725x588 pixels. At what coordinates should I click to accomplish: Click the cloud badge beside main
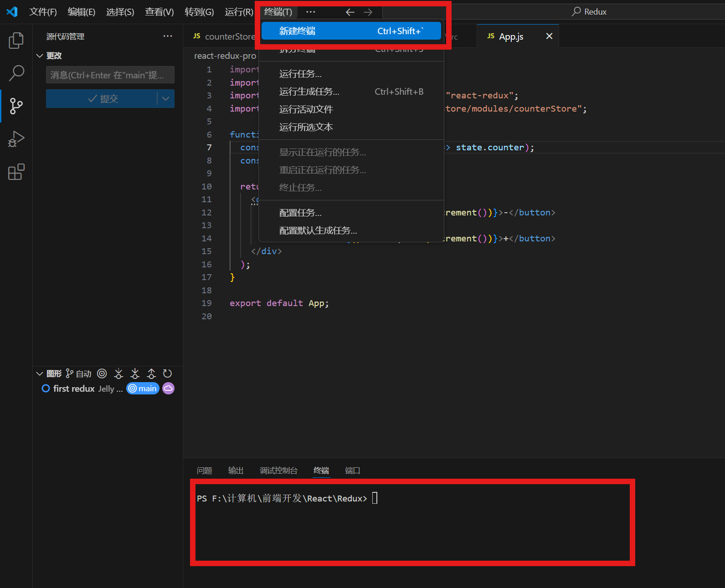coord(169,389)
